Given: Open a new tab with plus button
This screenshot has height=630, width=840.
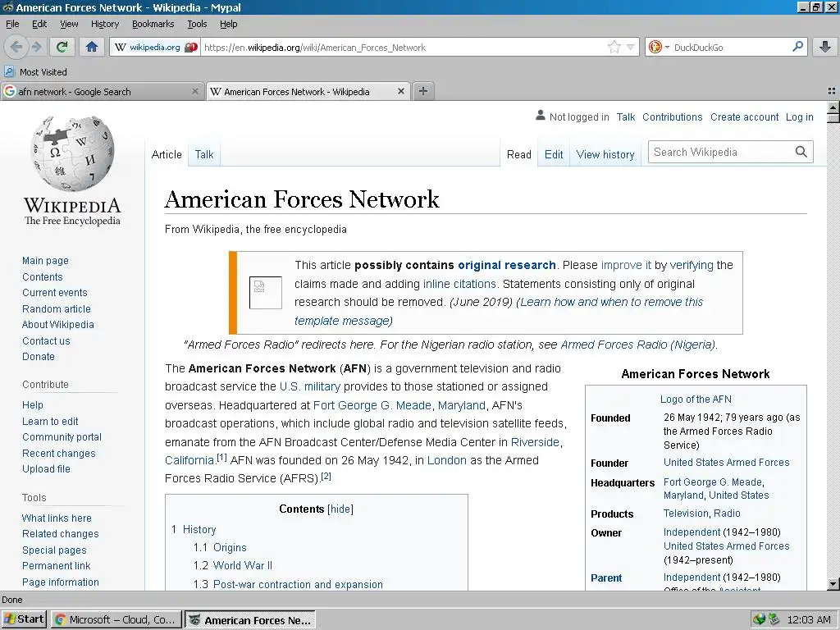Looking at the screenshot, I should (x=423, y=91).
